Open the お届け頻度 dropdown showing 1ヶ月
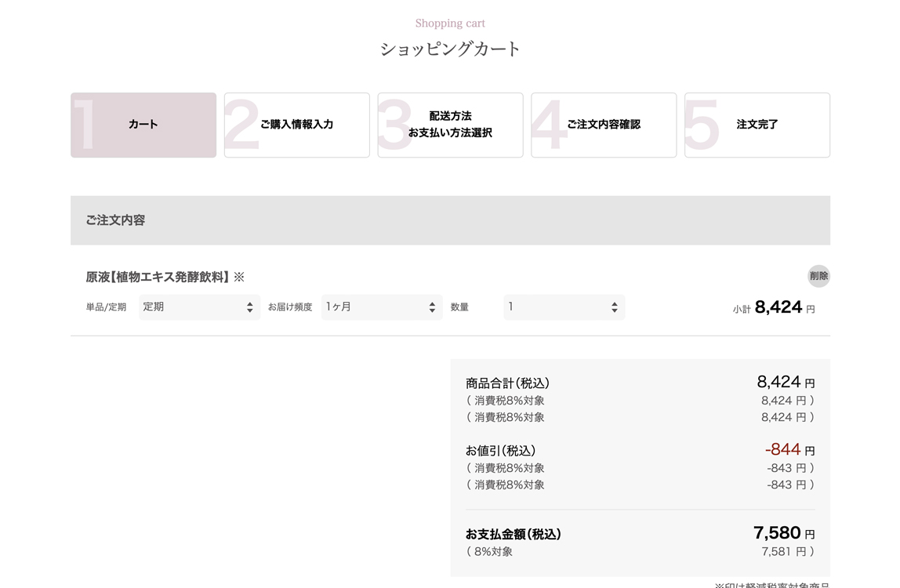This screenshot has height=588, width=900. click(x=381, y=307)
